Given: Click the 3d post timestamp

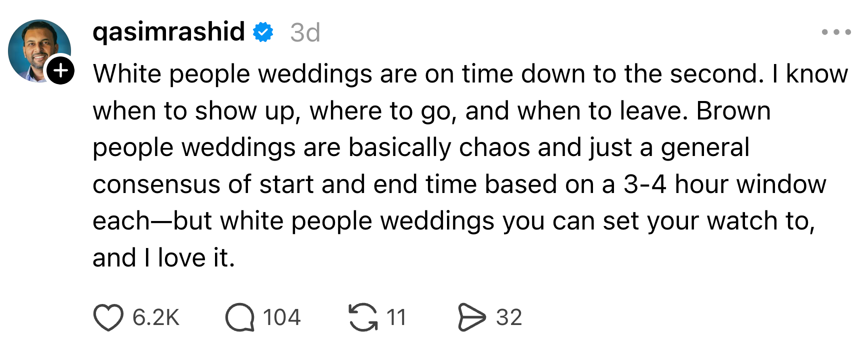Looking at the screenshot, I should [305, 33].
